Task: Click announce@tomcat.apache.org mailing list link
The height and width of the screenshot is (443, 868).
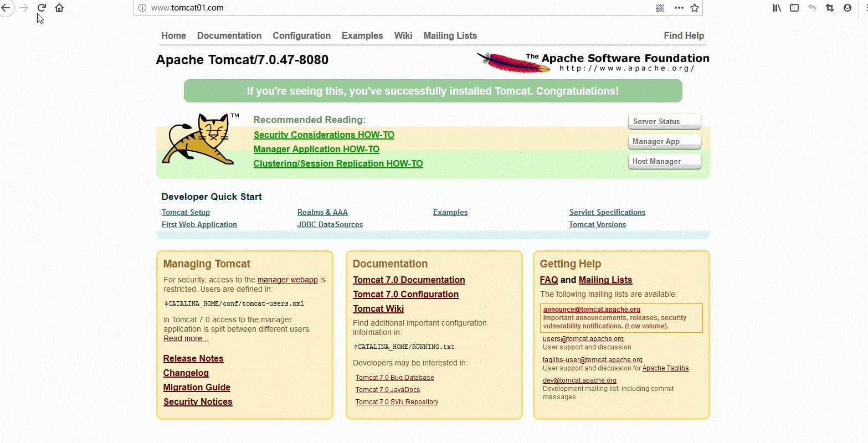Action: pos(592,310)
